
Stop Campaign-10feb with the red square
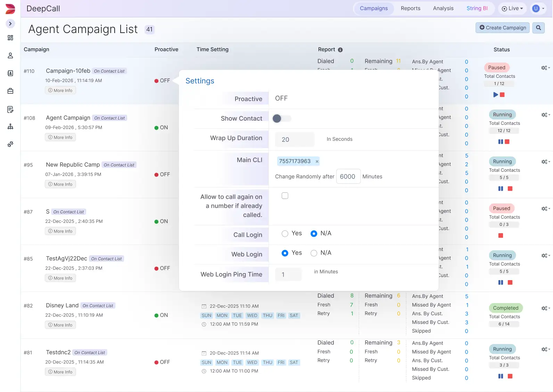pyautogui.click(x=502, y=95)
